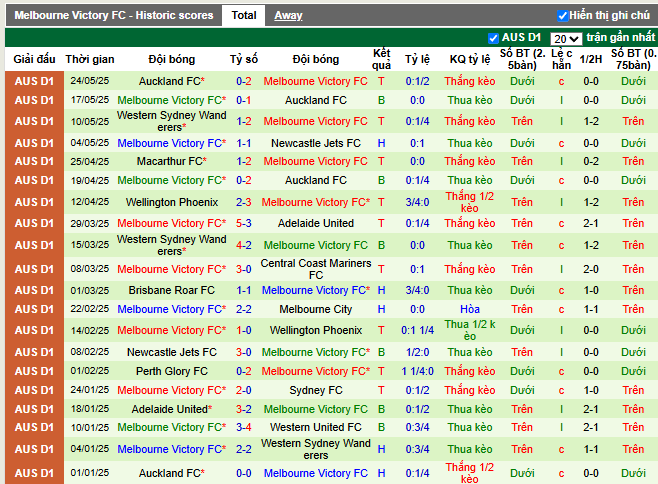Uncheck the AUS D1 league filter checkbox

click(x=494, y=38)
